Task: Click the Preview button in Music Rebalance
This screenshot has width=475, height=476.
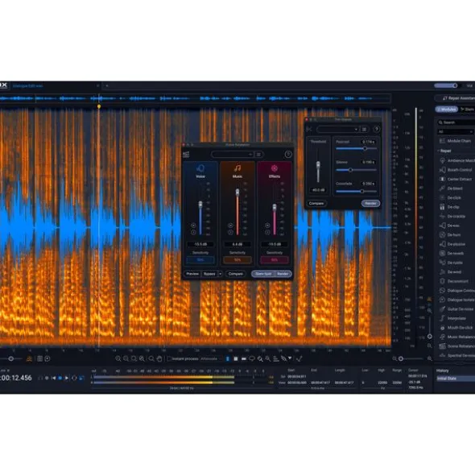Action: [x=192, y=274]
